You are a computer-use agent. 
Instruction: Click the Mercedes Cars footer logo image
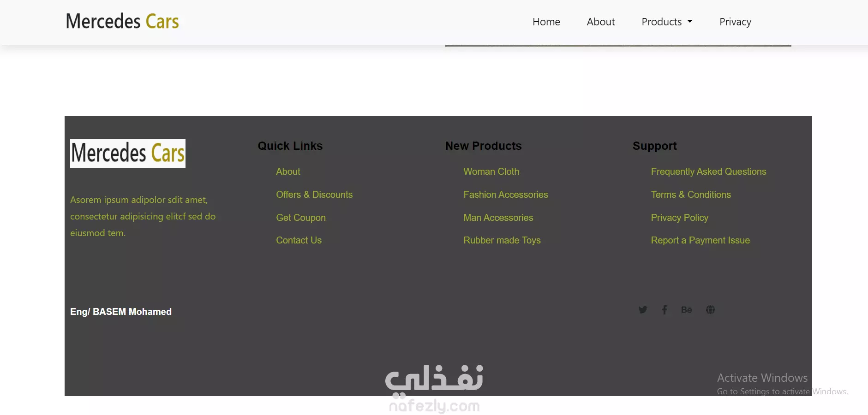pyautogui.click(x=128, y=153)
